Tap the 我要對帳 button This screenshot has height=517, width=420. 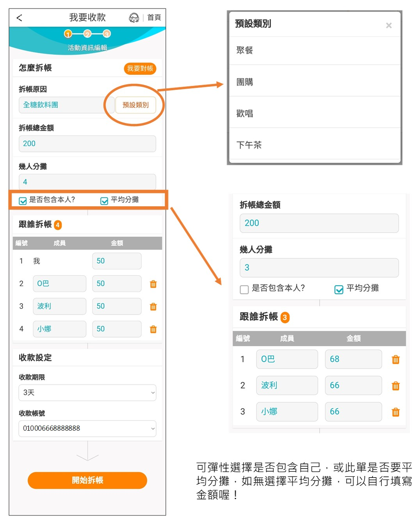pos(140,69)
